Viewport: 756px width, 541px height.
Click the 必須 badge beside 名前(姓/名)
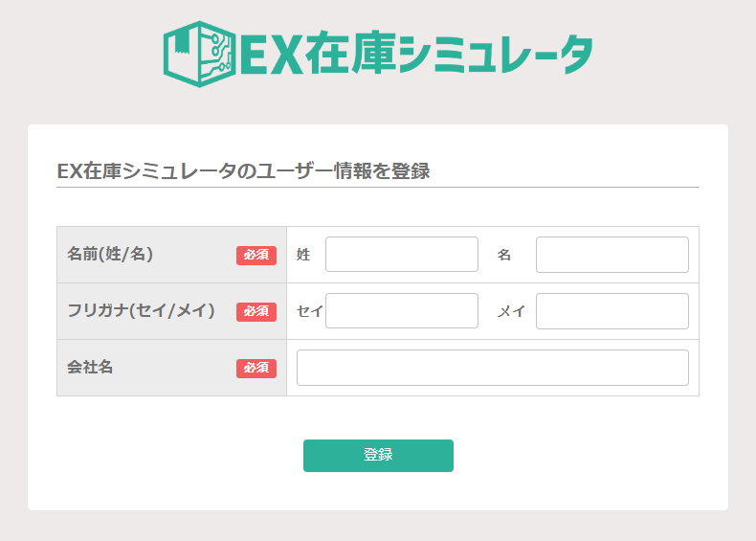click(256, 255)
